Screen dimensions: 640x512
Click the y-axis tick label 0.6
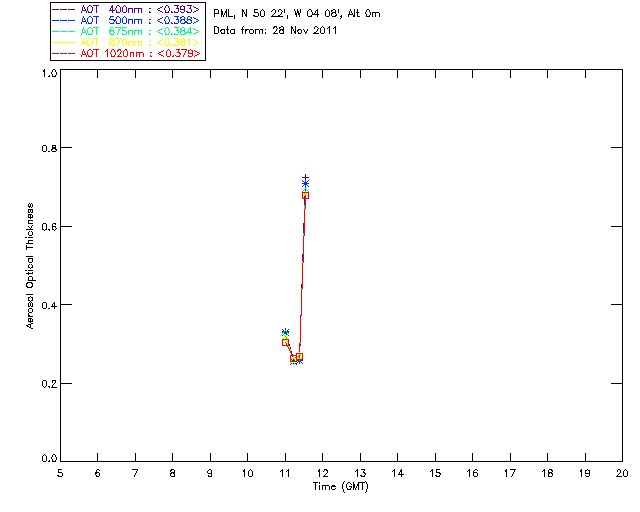pyautogui.click(x=49, y=227)
